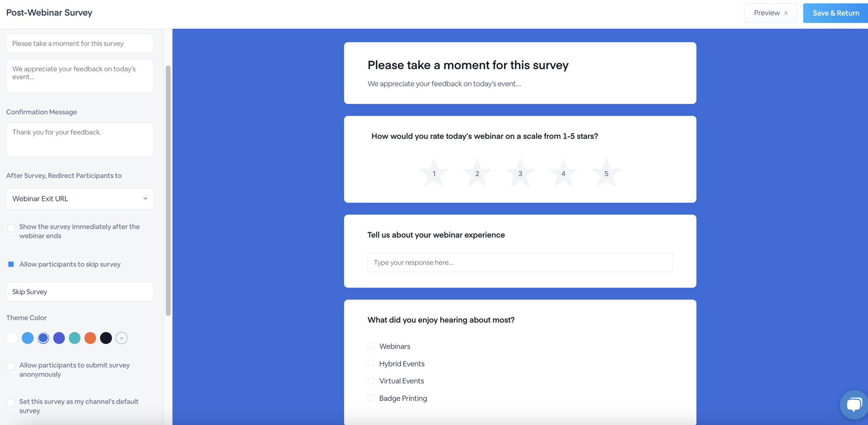Select the Hybrid Events option

(x=371, y=363)
